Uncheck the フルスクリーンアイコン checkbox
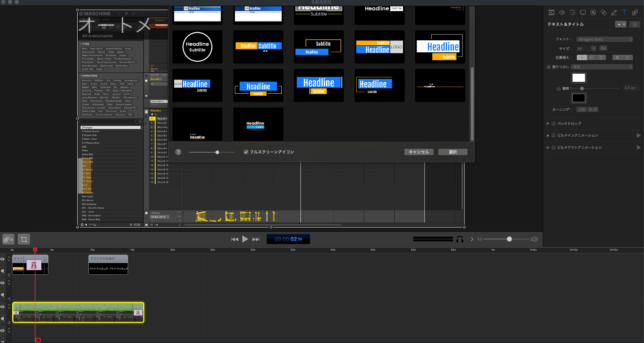Image resolution: width=644 pixels, height=343 pixels. [246, 152]
